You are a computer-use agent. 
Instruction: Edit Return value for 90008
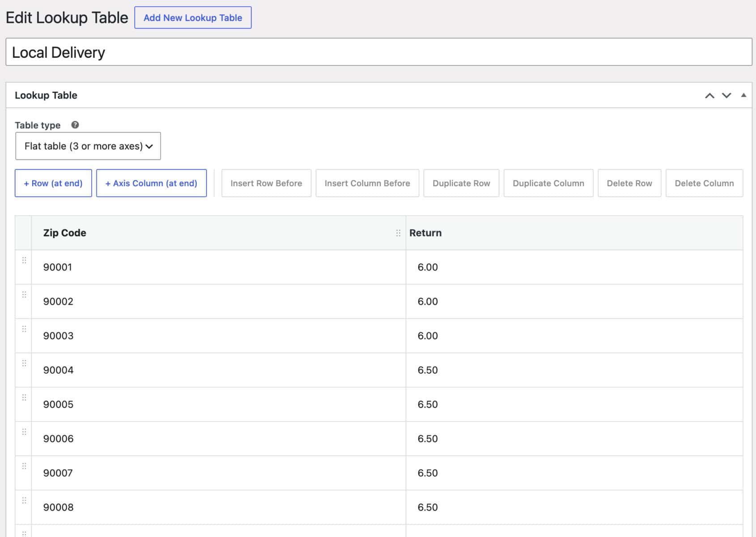point(574,507)
